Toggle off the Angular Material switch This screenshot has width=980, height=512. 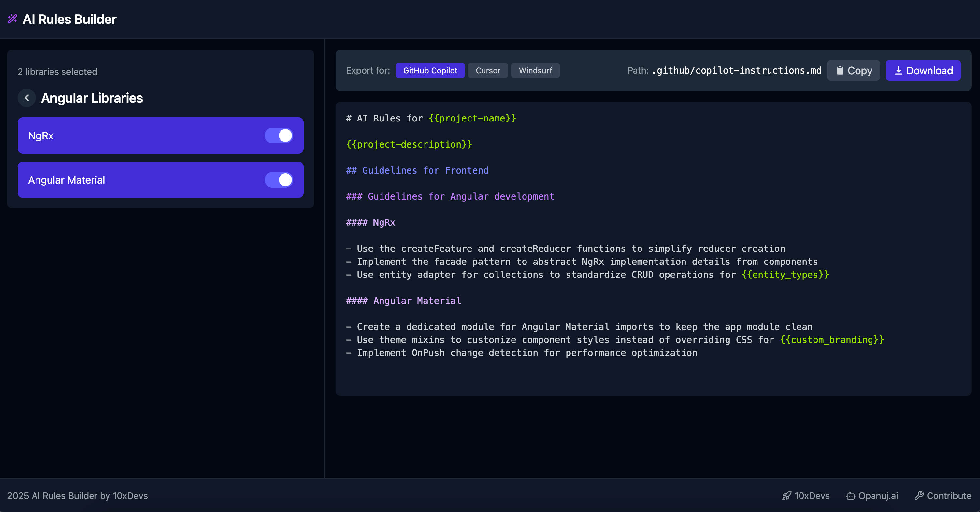click(279, 180)
